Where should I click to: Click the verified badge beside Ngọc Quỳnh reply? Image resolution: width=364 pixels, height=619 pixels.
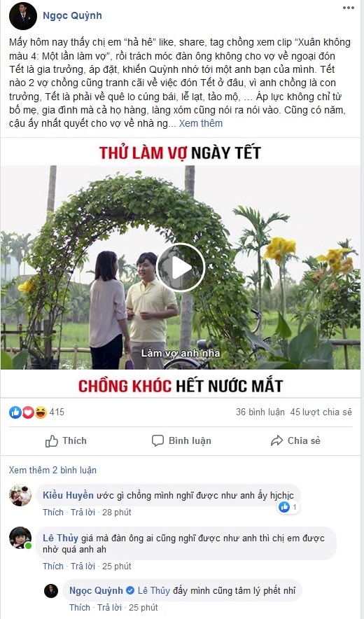[x=130, y=590]
